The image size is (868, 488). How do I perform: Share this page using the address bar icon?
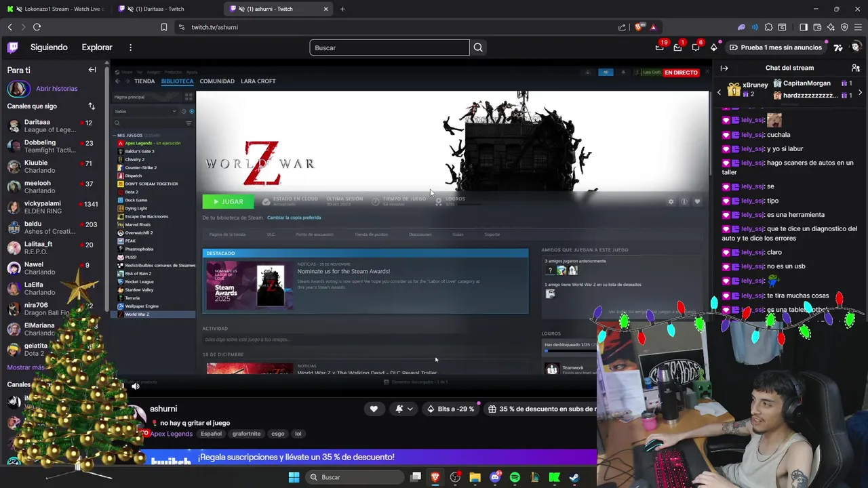tap(622, 27)
